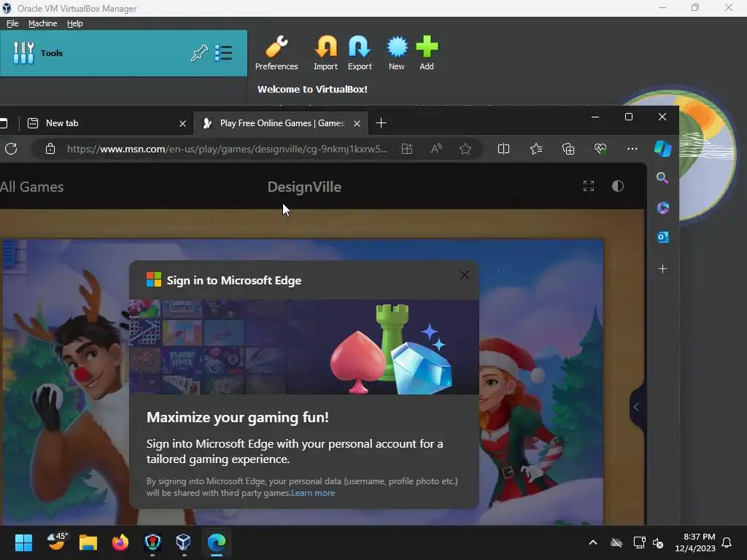The width and height of the screenshot is (747, 560).
Task: Open notifications bell icon
Action: [x=727, y=542]
